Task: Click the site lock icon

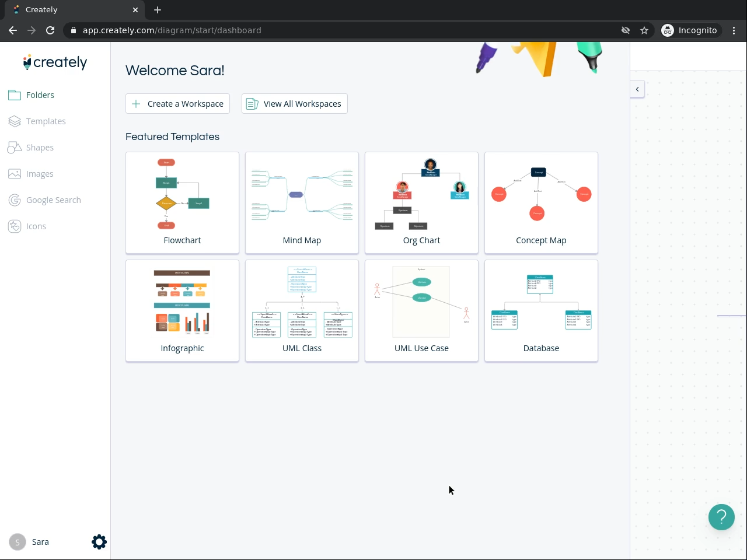Action: tap(74, 30)
